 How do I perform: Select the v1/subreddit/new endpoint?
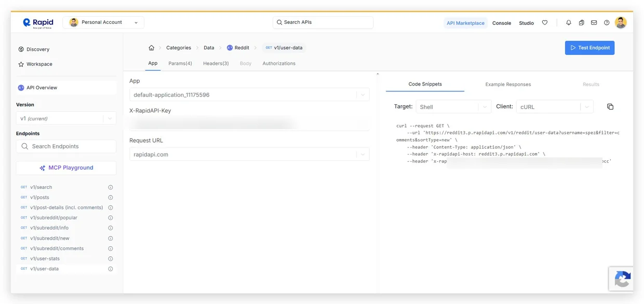[x=50, y=239]
